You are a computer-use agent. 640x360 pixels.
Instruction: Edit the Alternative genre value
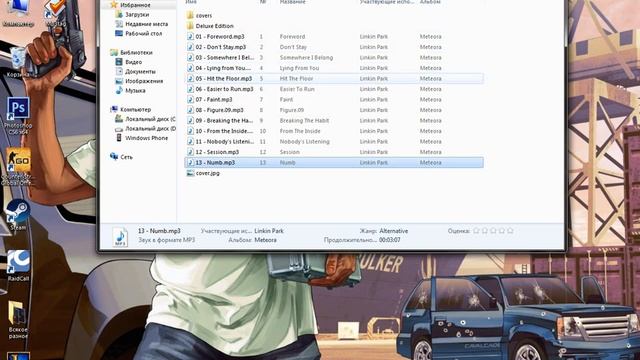(393, 231)
